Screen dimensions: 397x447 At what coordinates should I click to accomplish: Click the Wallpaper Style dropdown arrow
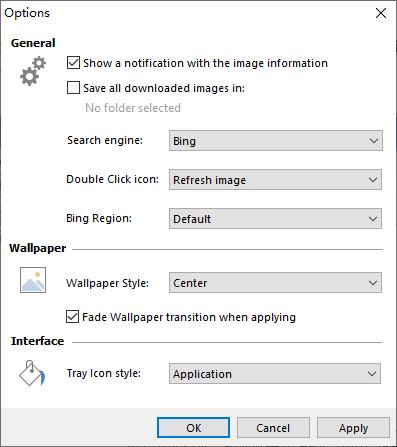[373, 283]
